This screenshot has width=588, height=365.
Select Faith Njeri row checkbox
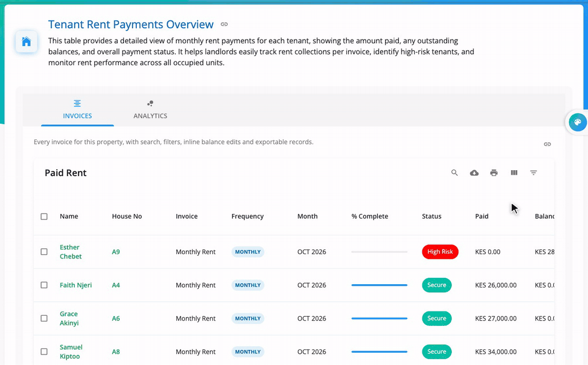pos(44,285)
